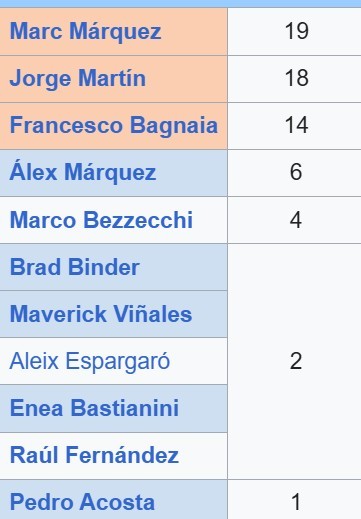361x519 pixels.
Task: Follow the Enea Bastianini link
Action: pyautogui.click(x=94, y=408)
